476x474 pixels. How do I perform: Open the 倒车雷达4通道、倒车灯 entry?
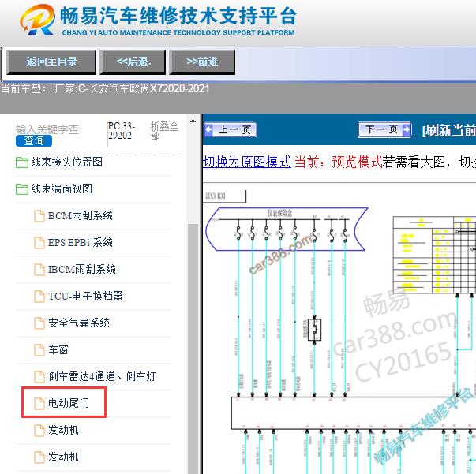(x=102, y=376)
